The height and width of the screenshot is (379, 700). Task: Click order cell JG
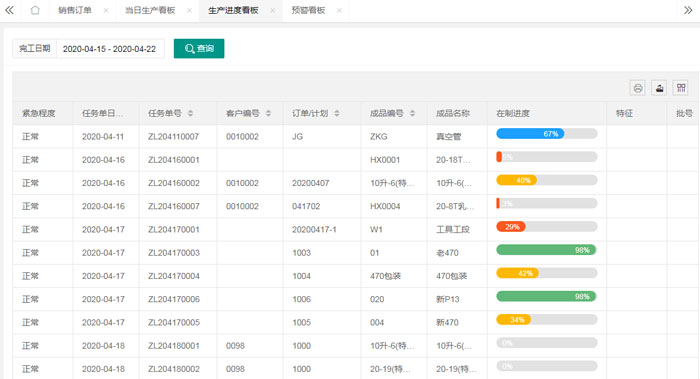pos(297,137)
